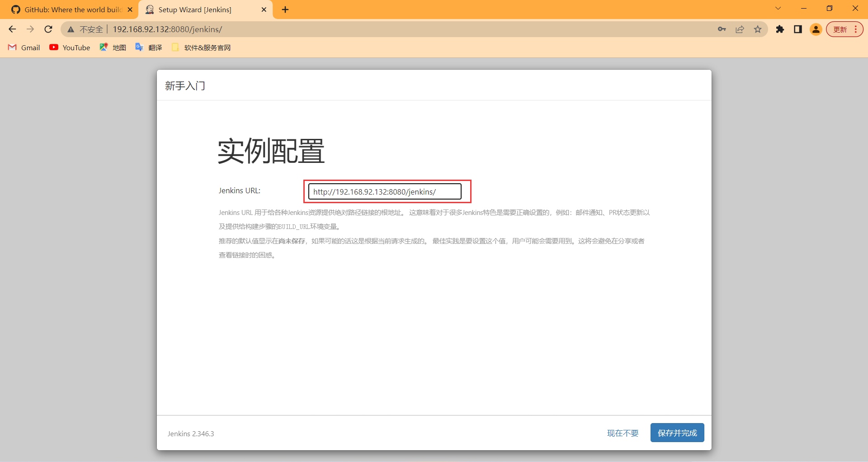Click the Jenkins 2.346.3 version text
The width and height of the screenshot is (868, 462).
[x=191, y=433]
